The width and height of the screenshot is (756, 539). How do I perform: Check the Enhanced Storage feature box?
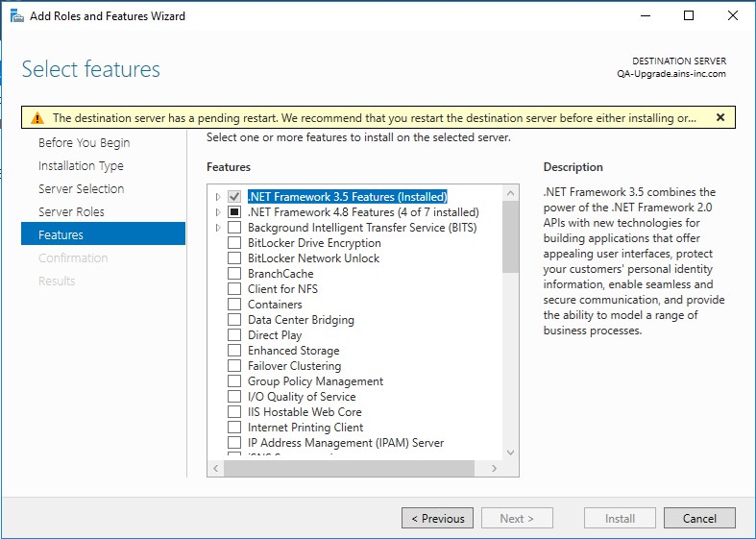[x=234, y=351]
